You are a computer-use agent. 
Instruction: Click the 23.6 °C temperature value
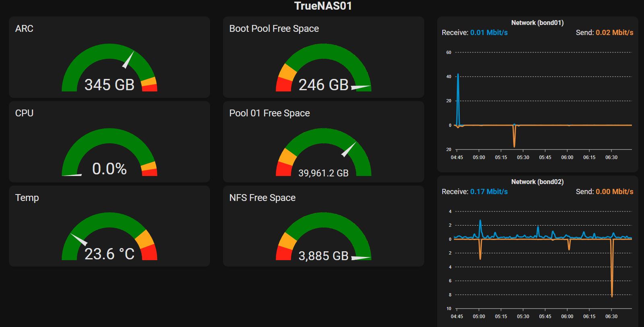(109, 254)
